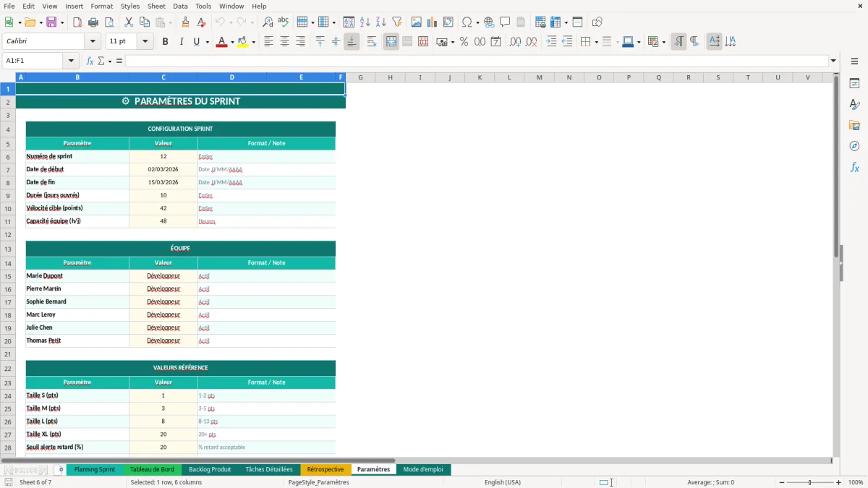Open the font size dropdown
Viewport: 868px width, 488px height.
[x=145, y=41]
